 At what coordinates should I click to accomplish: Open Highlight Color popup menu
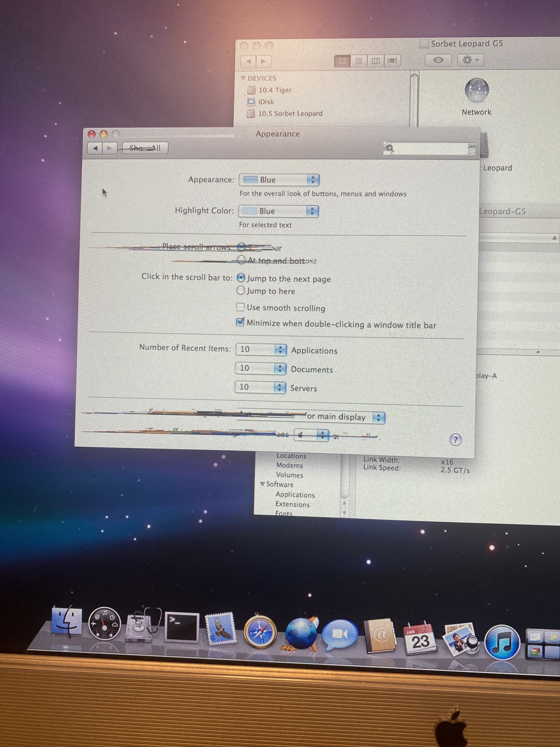tap(279, 211)
